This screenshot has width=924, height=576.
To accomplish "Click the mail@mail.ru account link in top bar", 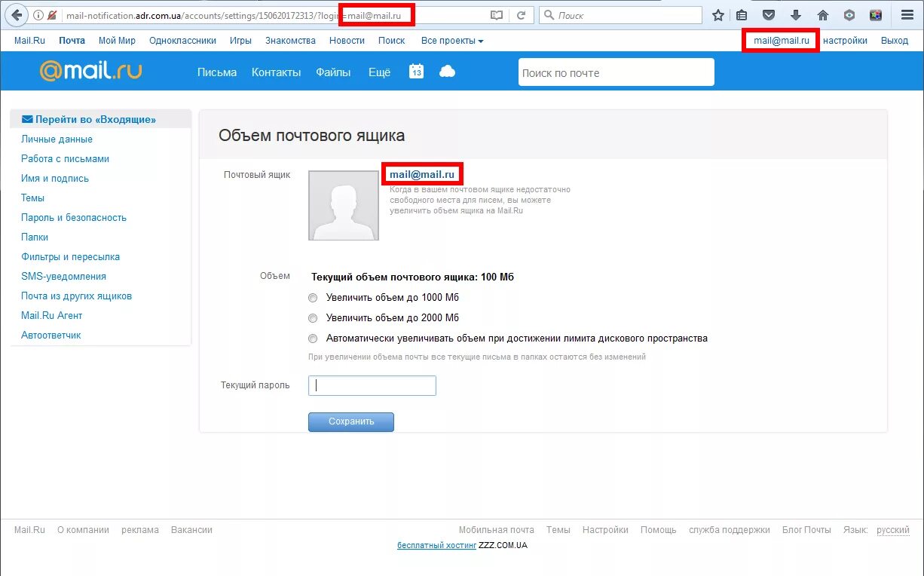I will coord(782,41).
